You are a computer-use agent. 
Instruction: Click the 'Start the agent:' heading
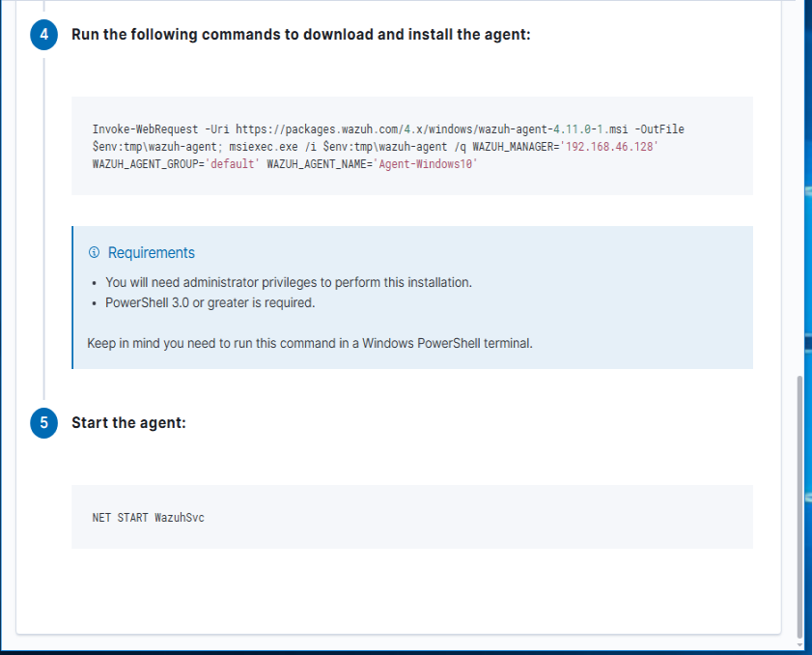tap(128, 423)
